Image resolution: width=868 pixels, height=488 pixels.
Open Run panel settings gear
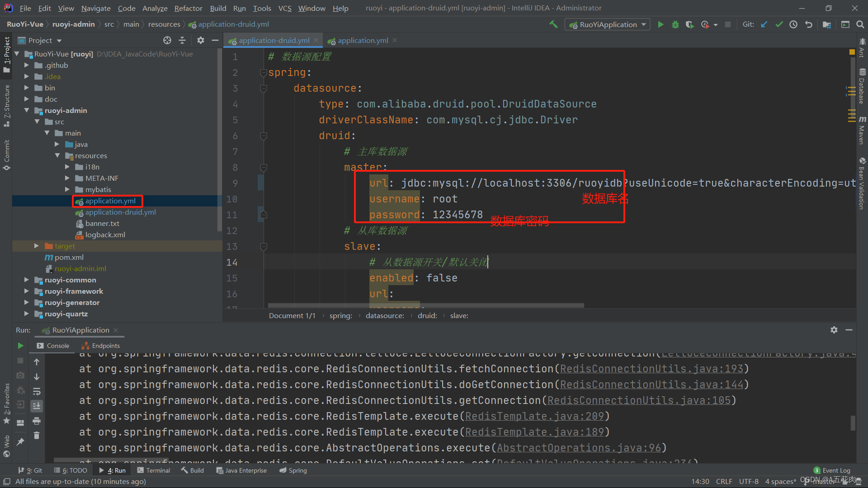834,330
